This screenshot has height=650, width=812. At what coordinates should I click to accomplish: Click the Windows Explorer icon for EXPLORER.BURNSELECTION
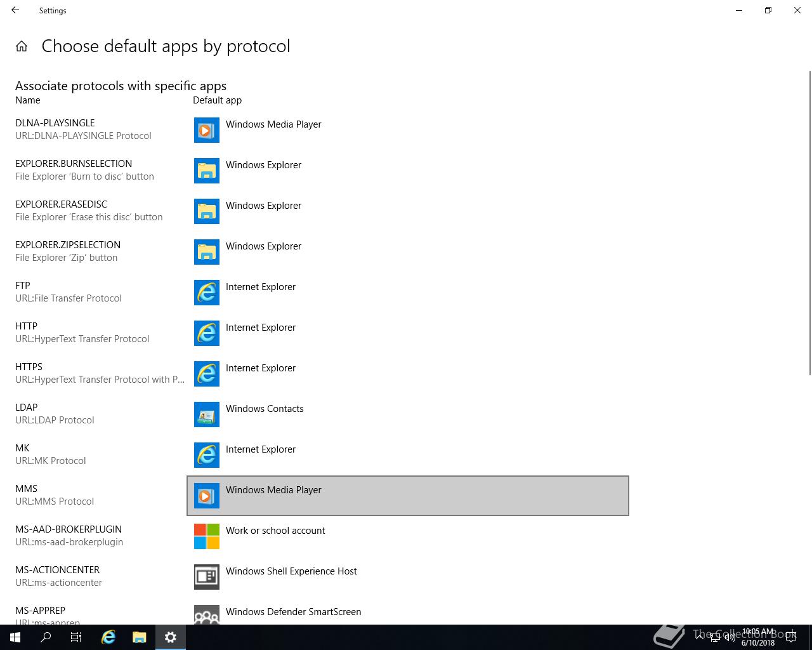click(x=207, y=171)
